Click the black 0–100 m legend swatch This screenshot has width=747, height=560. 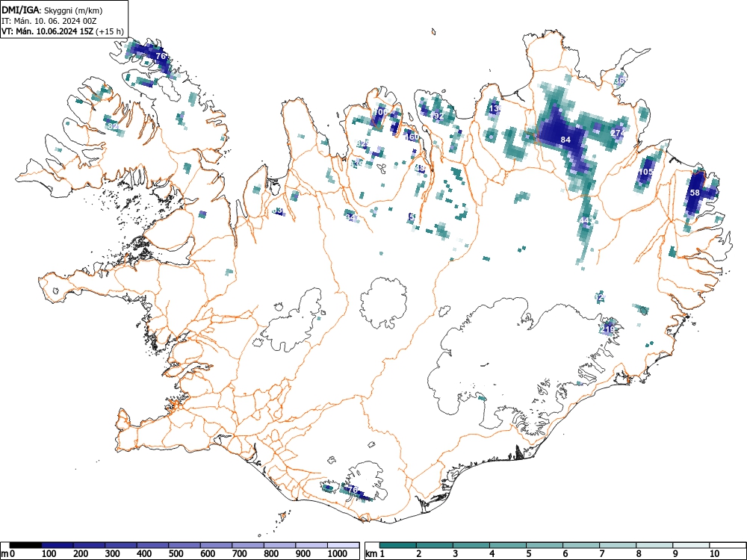tap(25, 545)
